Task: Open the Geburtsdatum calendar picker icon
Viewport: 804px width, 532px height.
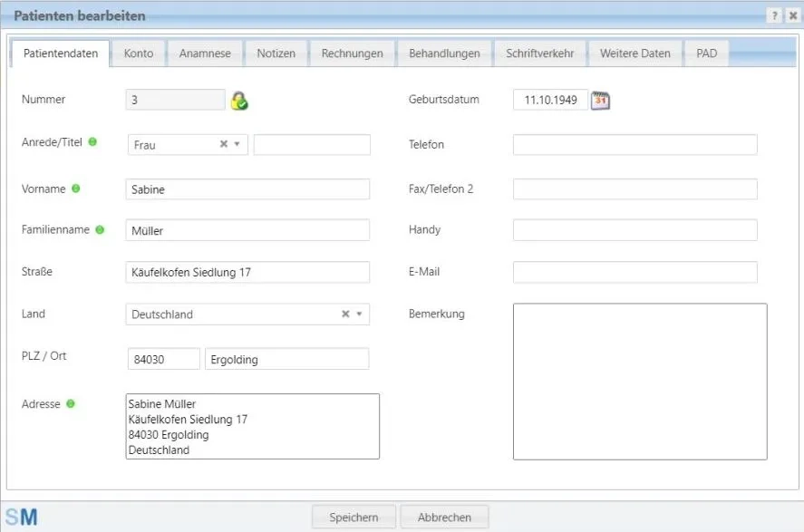Action: click(x=600, y=101)
